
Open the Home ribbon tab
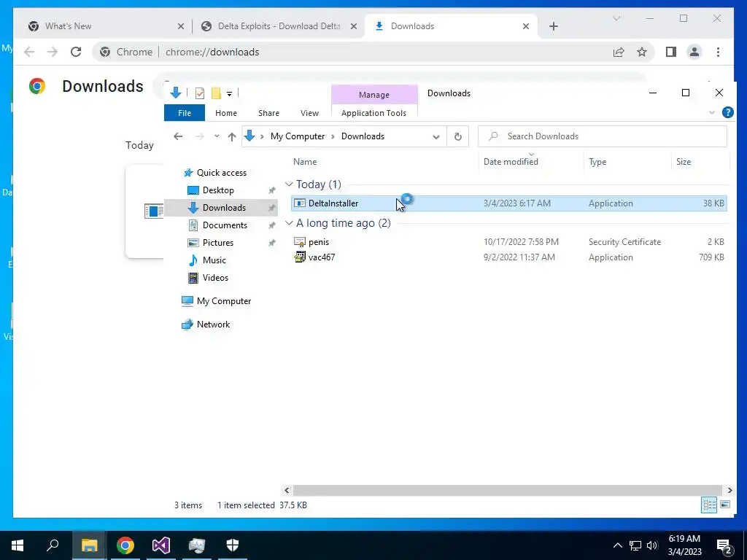point(226,113)
